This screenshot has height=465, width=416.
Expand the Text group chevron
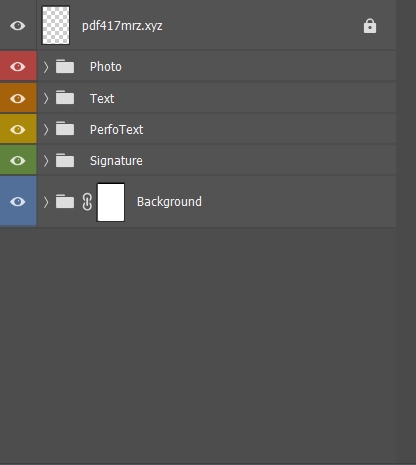point(46,98)
